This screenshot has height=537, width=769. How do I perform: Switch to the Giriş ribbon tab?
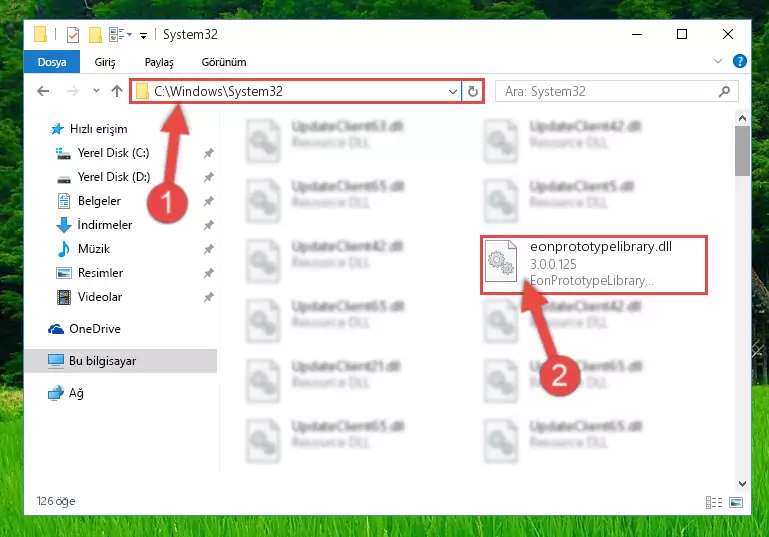pos(105,62)
